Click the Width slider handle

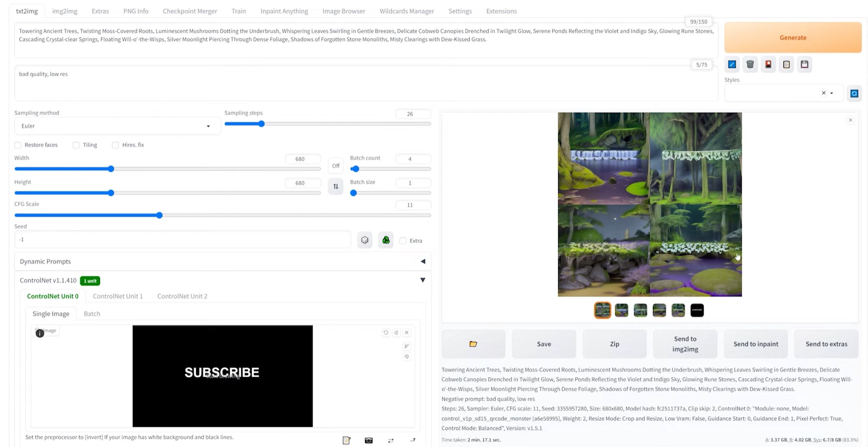coord(111,169)
